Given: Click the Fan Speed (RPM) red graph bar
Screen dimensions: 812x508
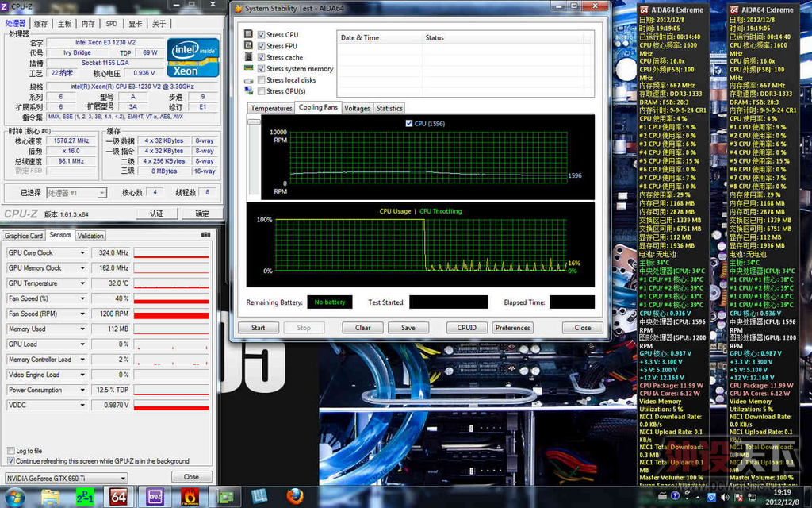Looking at the screenshot, I should (x=171, y=315).
